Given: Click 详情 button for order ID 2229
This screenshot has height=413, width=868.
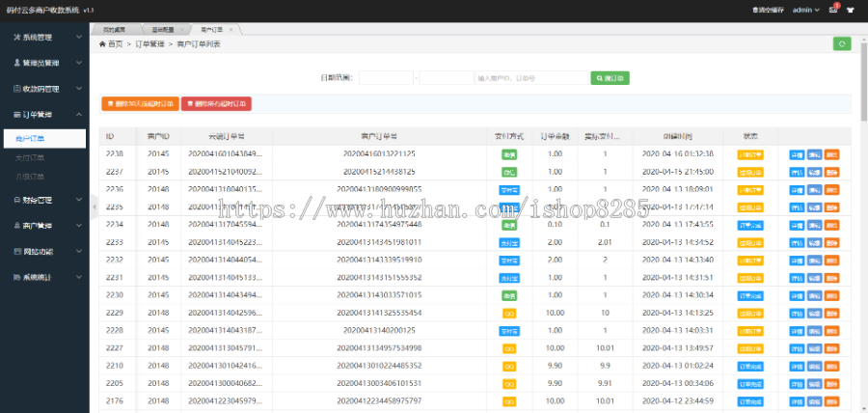Looking at the screenshot, I should [x=797, y=314].
